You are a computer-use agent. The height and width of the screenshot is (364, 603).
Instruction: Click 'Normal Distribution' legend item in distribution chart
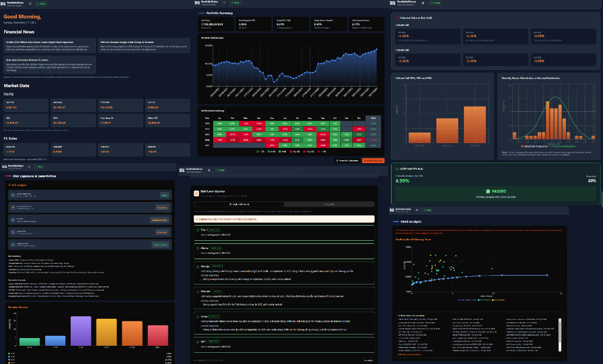tap(562, 146)
